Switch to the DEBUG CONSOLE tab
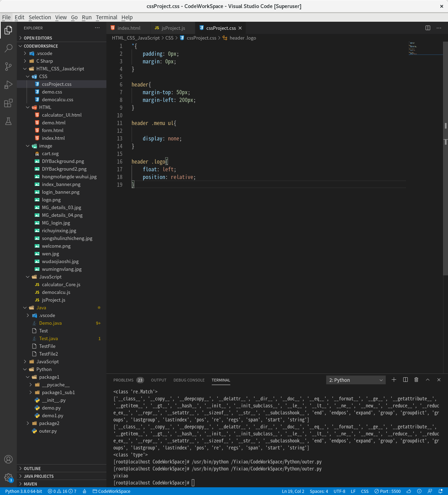The image size is (448, 495). coord(189,380)
